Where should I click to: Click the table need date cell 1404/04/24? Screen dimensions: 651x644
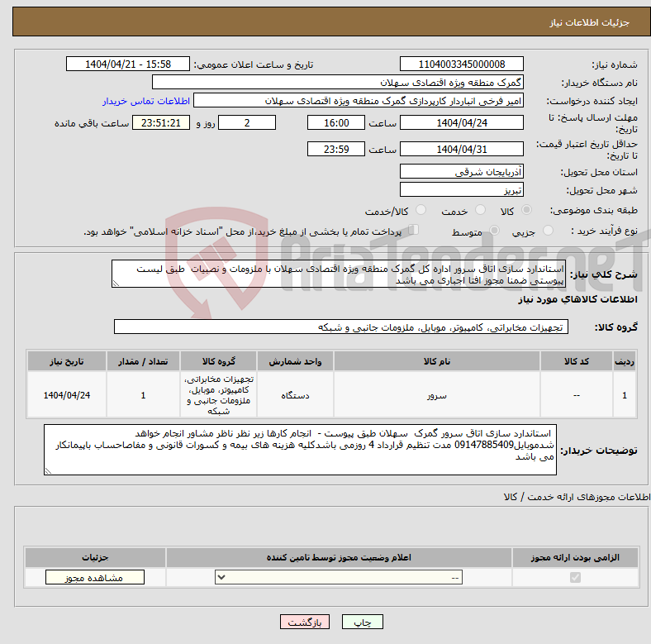pos(67,395)
